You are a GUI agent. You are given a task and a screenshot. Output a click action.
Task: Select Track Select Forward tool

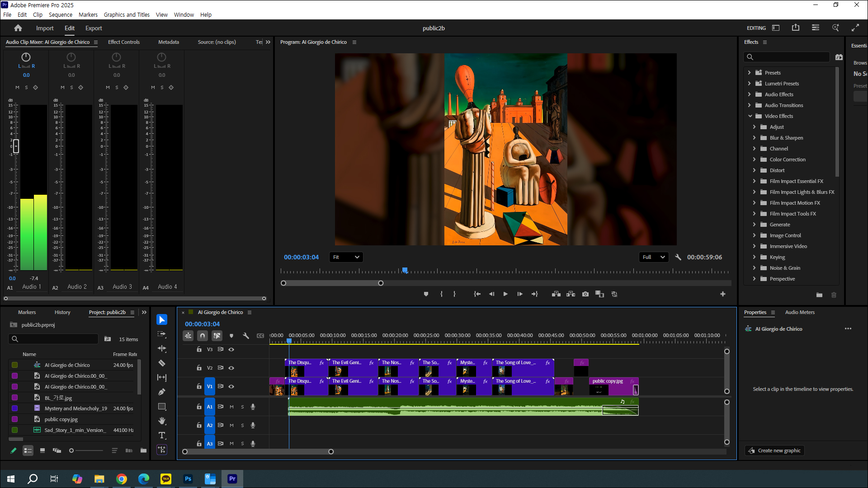tap(162, 334)
